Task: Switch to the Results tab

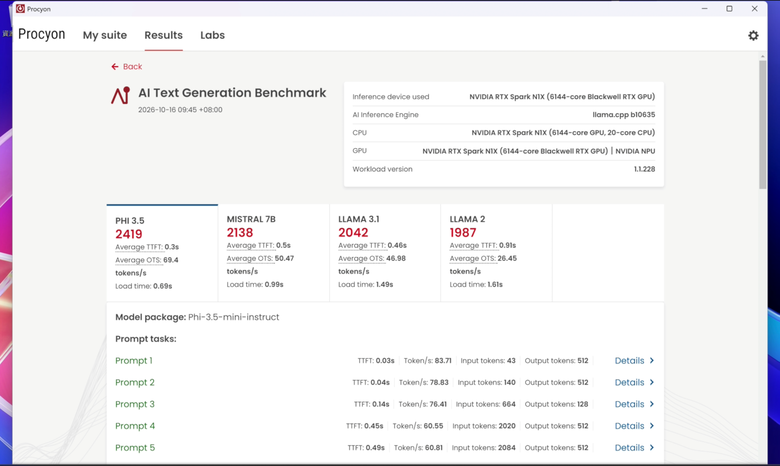Action: pyautogui.click(x=164, y=35)
